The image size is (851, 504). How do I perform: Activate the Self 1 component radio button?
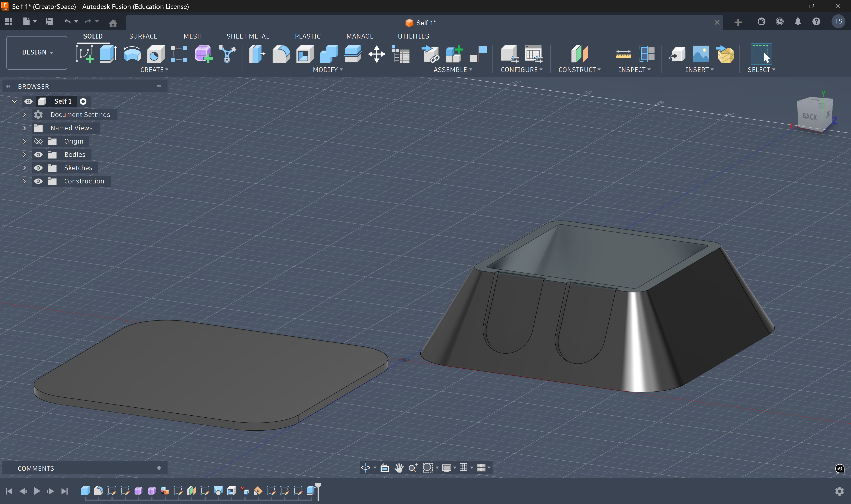click(x=83, y=101)
